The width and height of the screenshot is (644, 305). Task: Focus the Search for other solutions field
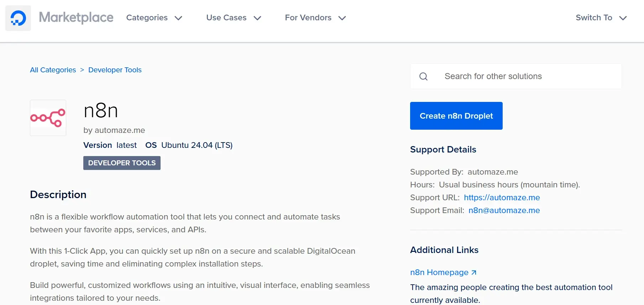pyautogui.click(x=516, y=76)
